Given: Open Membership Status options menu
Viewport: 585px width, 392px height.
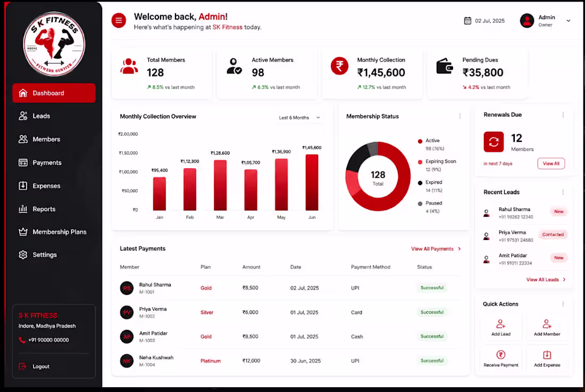Looking at the screenshot, I should pos(460,116).
